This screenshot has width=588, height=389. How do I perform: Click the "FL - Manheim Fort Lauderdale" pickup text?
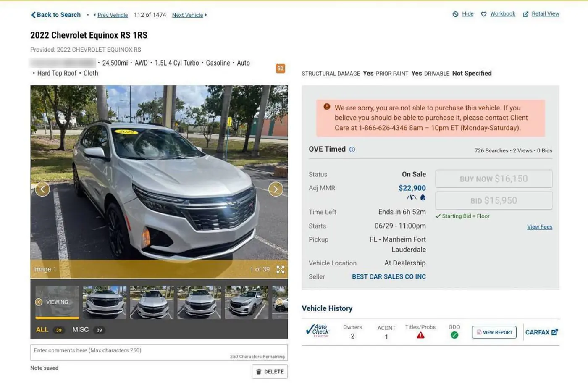(398, 244)
